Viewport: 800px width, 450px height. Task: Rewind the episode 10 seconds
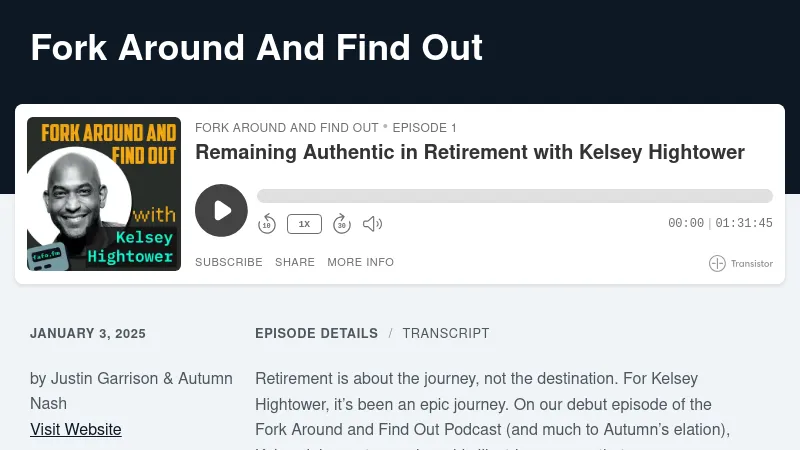tap(267, 224)
